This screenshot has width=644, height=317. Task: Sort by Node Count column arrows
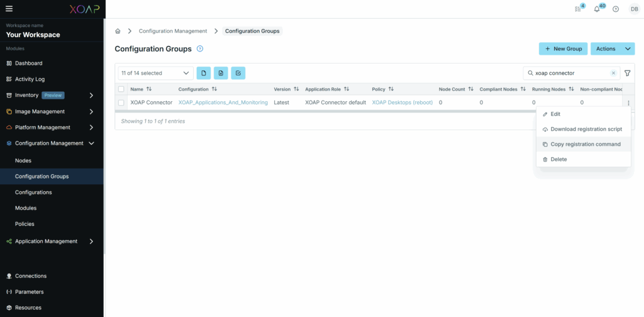pos(470,89)
